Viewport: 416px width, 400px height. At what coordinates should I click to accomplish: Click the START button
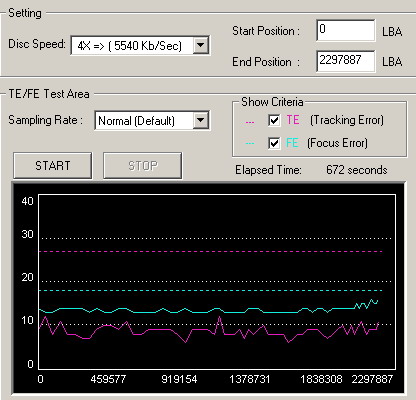click(x=53, y=166)
